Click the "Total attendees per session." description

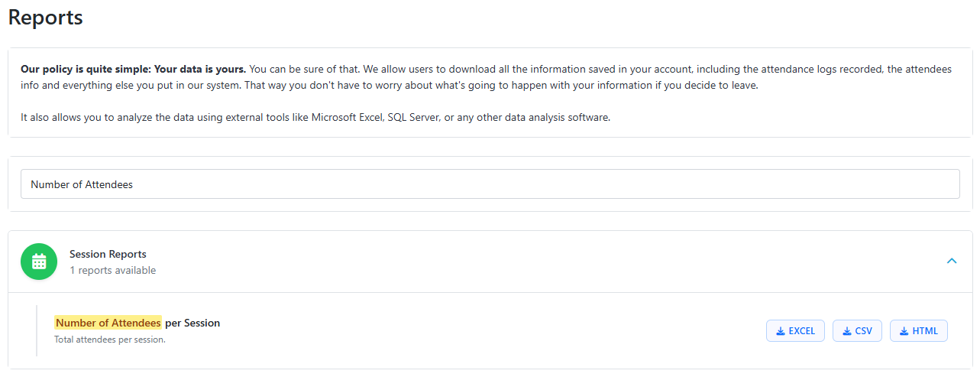[x=110, y=340]
